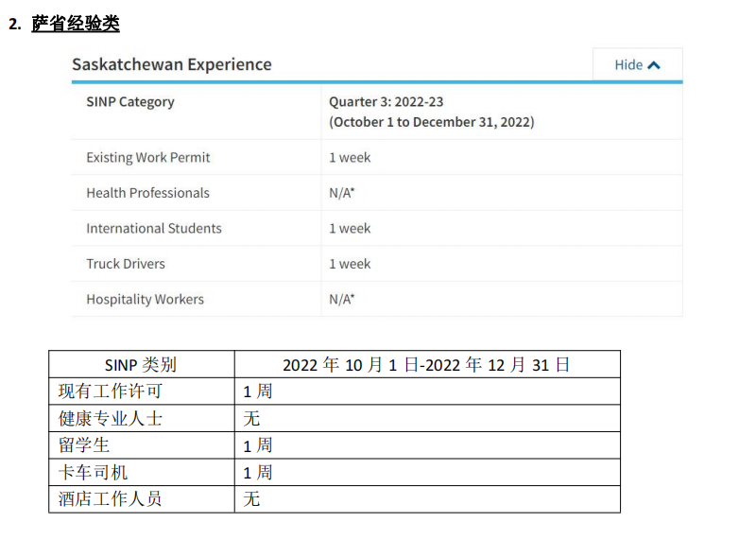Click the 1 week value for Truck Drivers
Image resolution: width=756 pixels, height=557 pixels.
tap(350, 264)
